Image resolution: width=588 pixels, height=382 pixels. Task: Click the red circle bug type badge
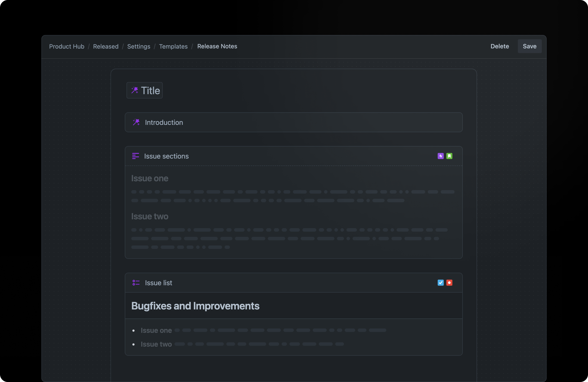pyautogui.click(x=449, y=282)
